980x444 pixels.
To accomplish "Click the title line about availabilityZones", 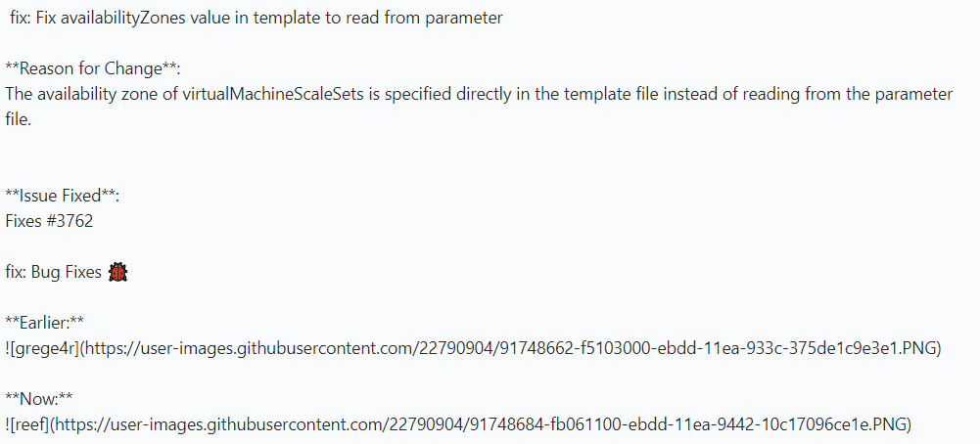I will 257,19.
